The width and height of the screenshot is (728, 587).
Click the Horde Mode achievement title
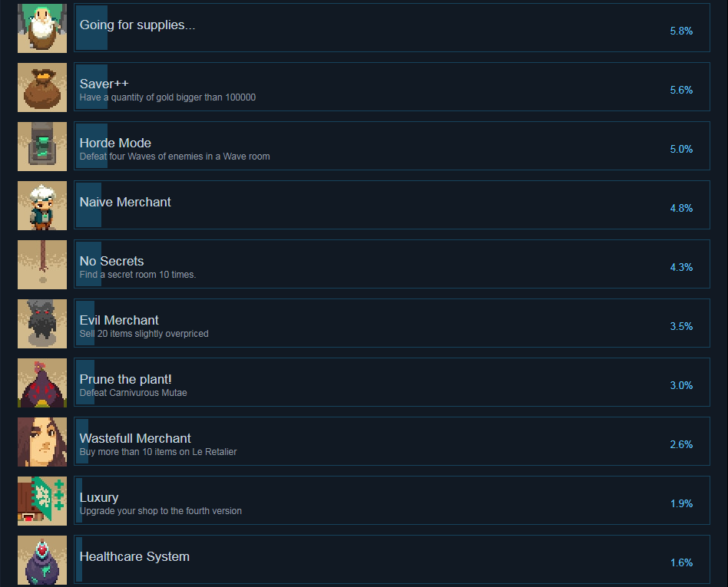(x=115, y=143)
